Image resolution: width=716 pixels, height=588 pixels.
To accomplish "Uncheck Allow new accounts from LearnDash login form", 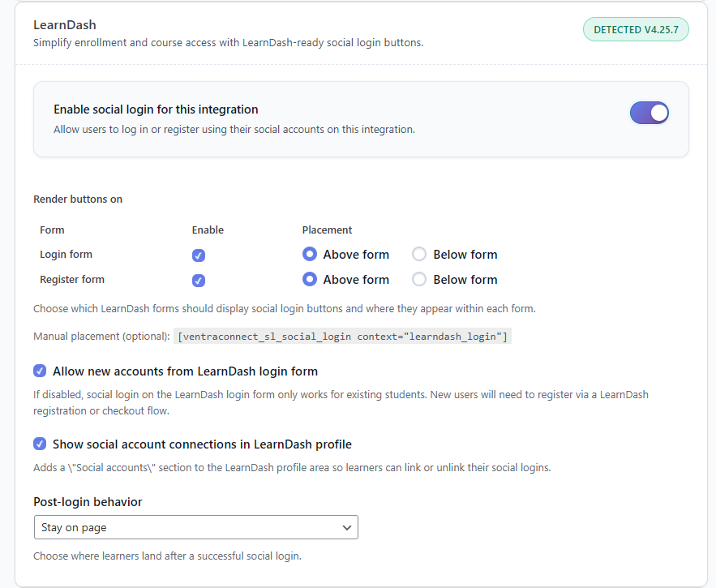I will (40, 371).
